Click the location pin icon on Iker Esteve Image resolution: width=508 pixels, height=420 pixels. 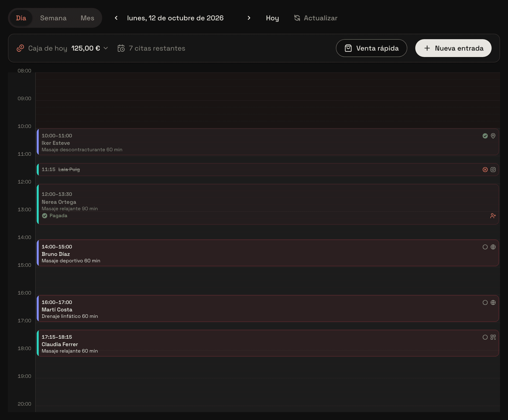pyautogui.click(x=493, y=136)
